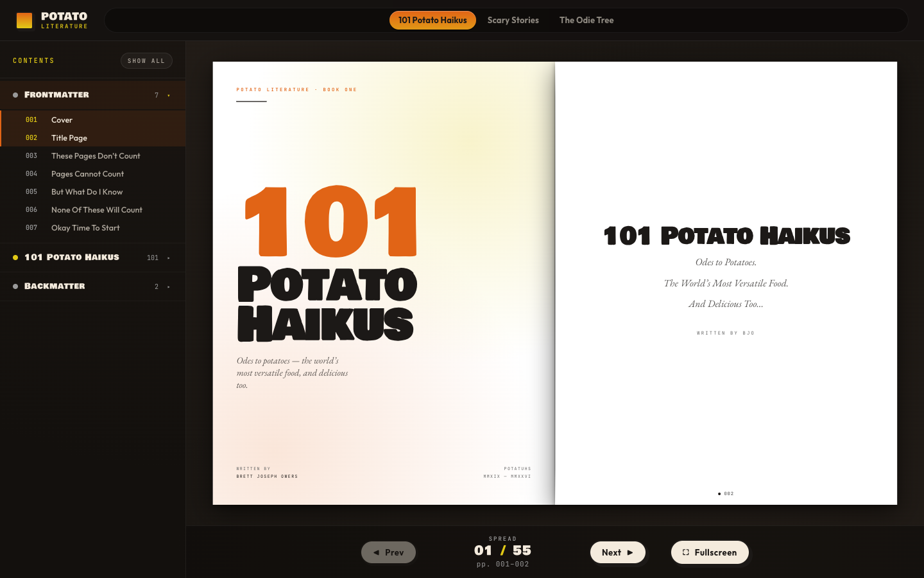Click the Next spread button
This screenshot has height=578, width=924.
click(x=617, y=552)
